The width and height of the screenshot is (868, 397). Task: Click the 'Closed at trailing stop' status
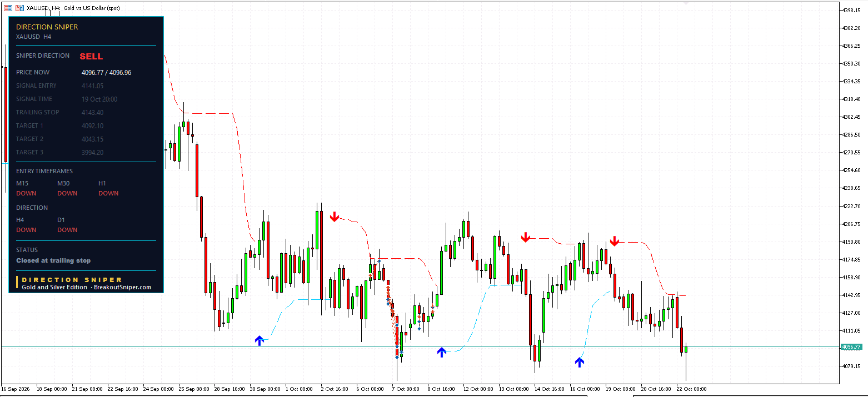53,260
